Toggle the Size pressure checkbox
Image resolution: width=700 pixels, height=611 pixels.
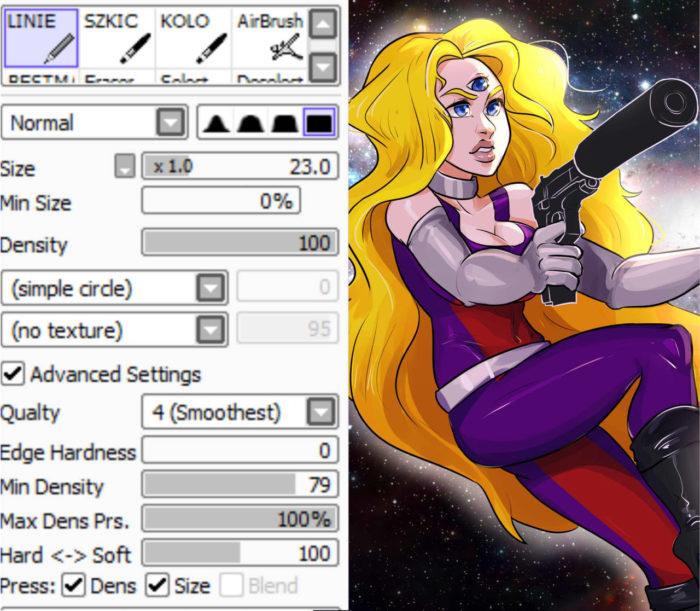click(x=157, y=585)
